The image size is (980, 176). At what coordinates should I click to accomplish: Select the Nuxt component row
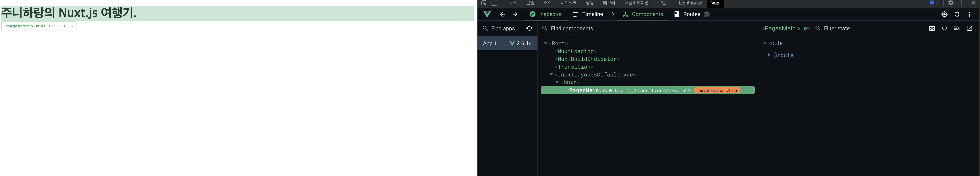point(570,83)
